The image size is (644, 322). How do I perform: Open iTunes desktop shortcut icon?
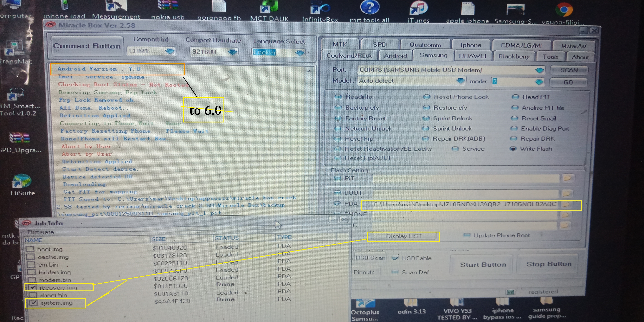coord(418,9)
